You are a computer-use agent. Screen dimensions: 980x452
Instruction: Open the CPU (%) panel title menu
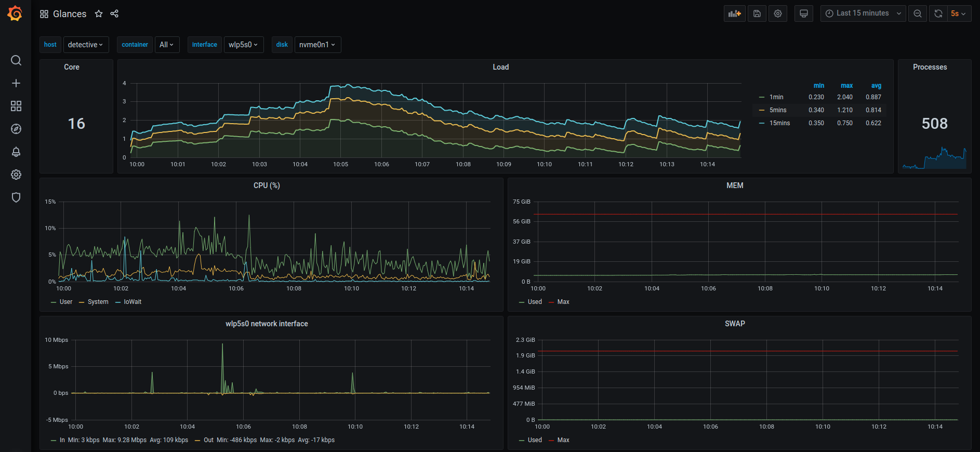click(x=267, y=185)
